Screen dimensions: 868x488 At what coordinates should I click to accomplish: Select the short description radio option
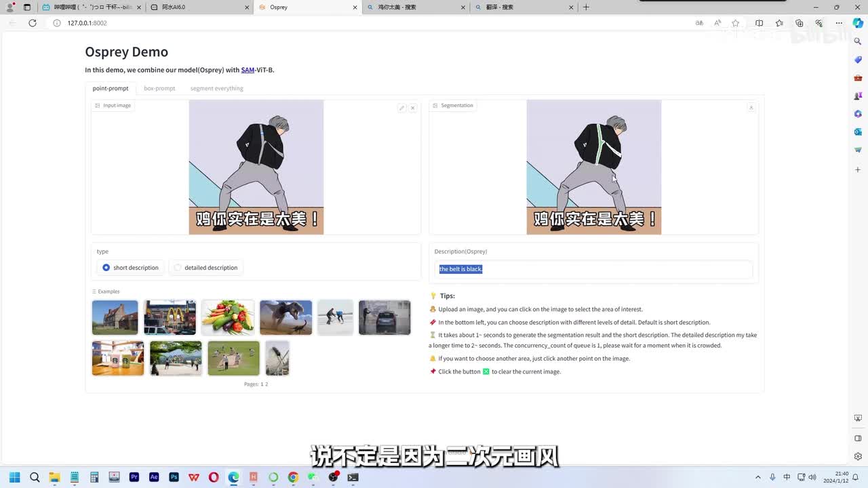click(106, 268)
